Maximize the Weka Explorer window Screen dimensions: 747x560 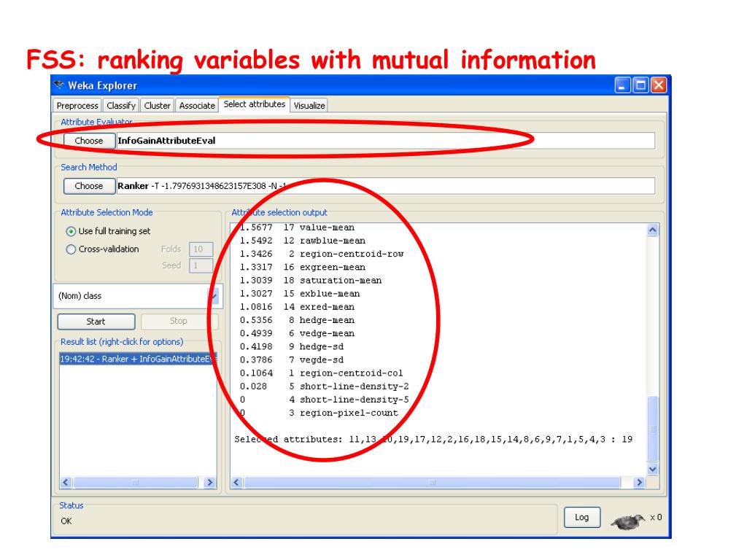coord(640,86)
